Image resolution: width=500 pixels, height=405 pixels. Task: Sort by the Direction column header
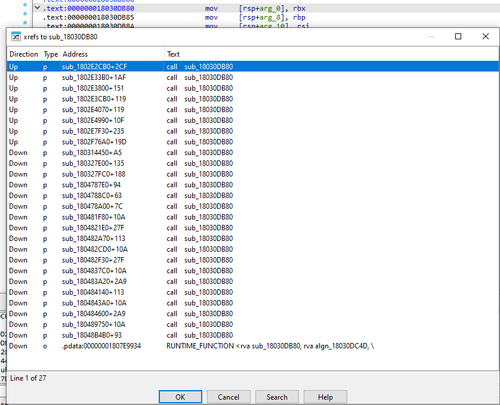[24, 54]
